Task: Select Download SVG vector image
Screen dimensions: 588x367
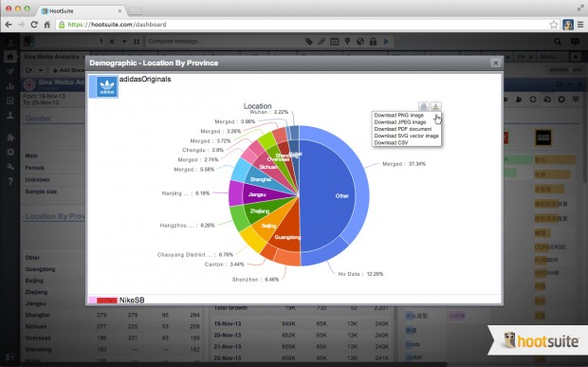Action: [x=407, y=136]
